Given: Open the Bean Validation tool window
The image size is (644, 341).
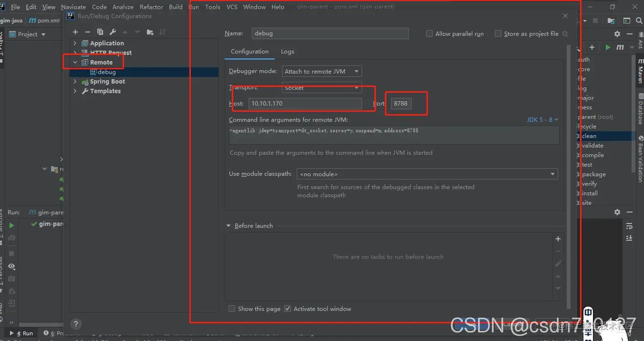Looking at the screenshot, I should [x=640, y=159].
